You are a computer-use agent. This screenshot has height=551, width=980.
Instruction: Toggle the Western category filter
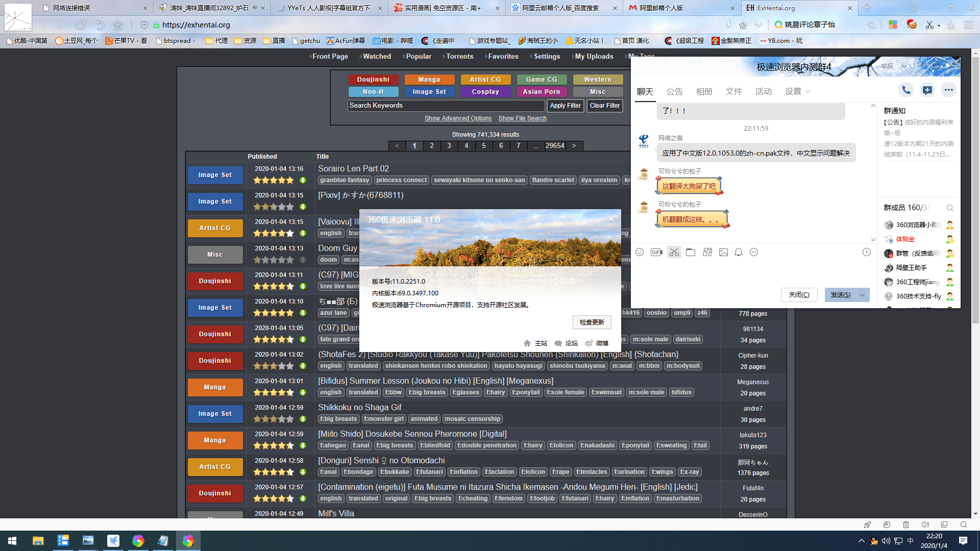[x=598, y=80]
